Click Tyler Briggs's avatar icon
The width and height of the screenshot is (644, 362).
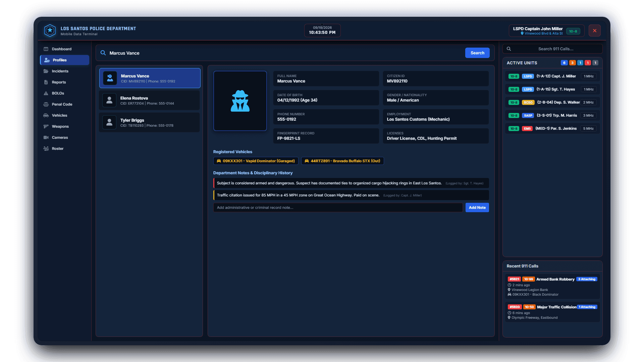[x=109, y=122]
